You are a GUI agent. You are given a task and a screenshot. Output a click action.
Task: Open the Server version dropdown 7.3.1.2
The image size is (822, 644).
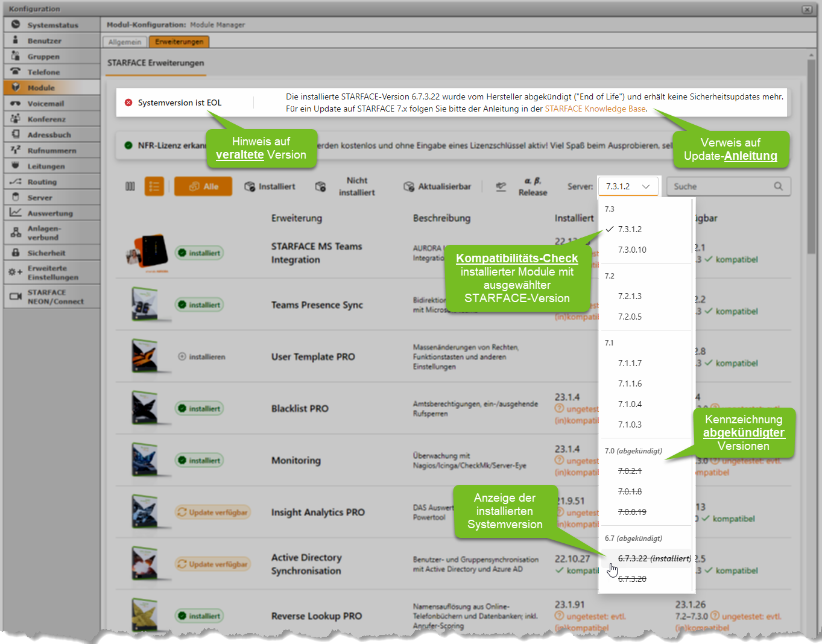point(630,186)
